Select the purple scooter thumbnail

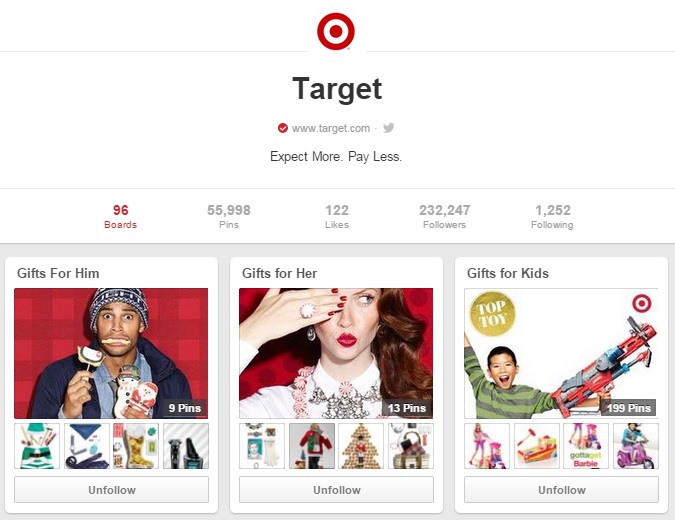tap(636, 446)
